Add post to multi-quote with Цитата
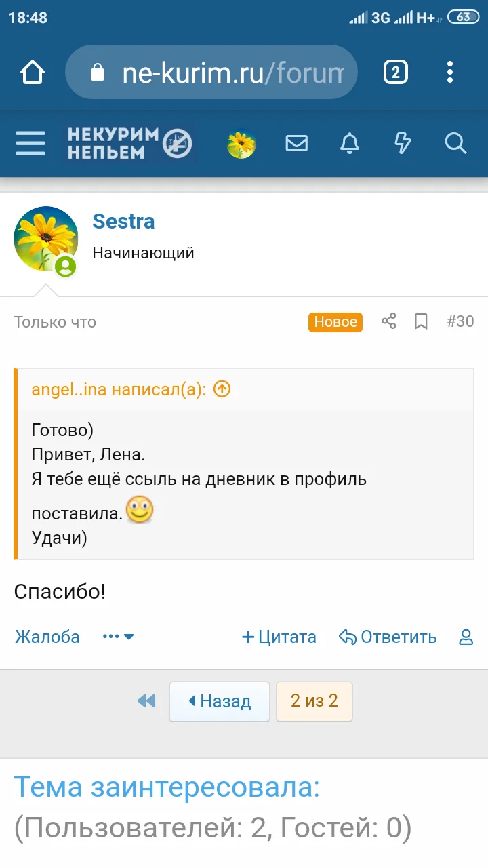Screen dimensions: 488x868 [x=279, y=637]
